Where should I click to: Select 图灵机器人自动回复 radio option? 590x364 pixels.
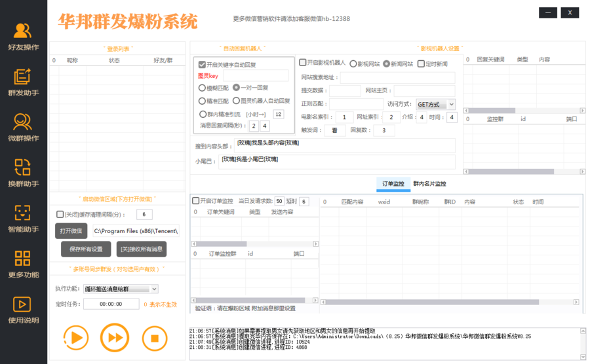[236, 101]
